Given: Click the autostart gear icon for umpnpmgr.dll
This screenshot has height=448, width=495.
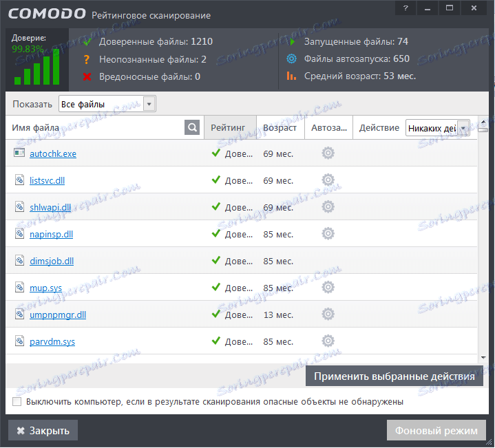Looking at the screenshot, I should [x=328, y=314].
